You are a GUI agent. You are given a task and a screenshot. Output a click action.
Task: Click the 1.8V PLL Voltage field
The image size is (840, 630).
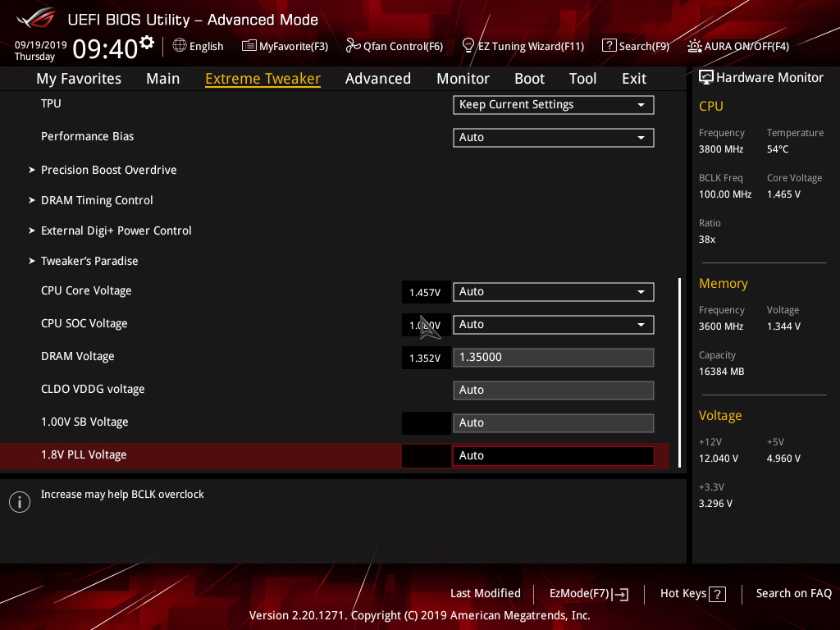pos(554,456)
